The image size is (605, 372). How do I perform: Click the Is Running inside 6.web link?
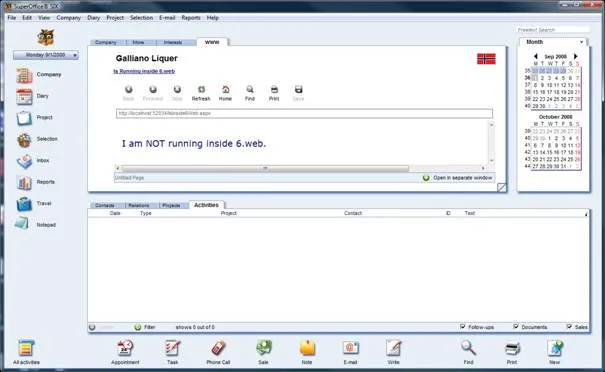tap(144, 71)
